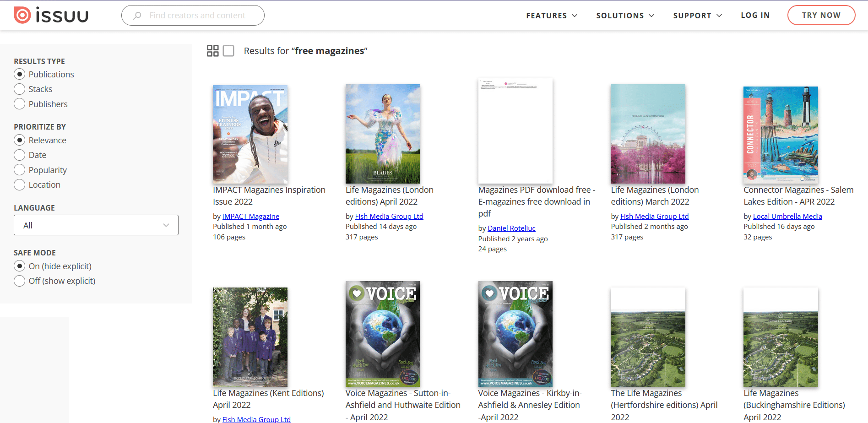Open Fish Media Group Ltd link under April 2022 London
Viewport: 868px width, 423px height.
click(389, 216)
